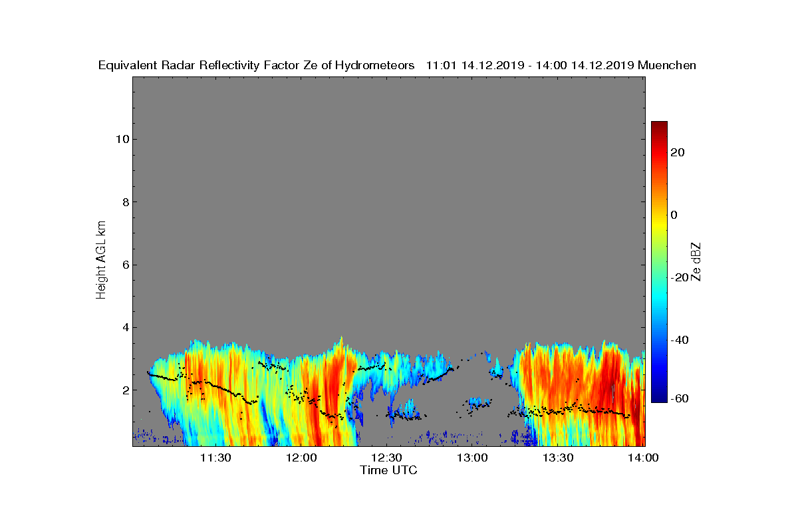
Task: Click the '12:30' time axis label
Action: 386,458
